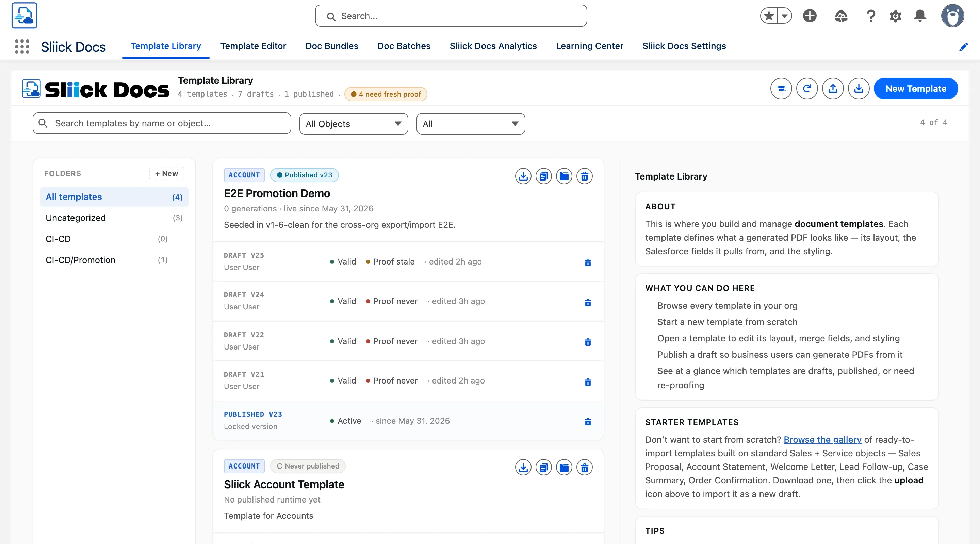The width and height of the screenshot is (980, 544).
Task: Click the ACCOUNT tag on E2E Promotion Demo
Action: pos(244,175)
